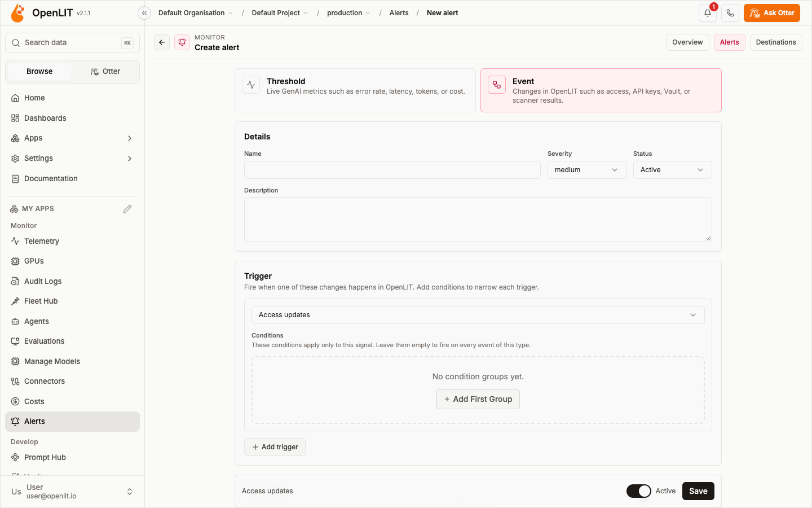Viewport: 812px width, 508px height.
Task: Open the user account menu
Action: click(72, 492)
